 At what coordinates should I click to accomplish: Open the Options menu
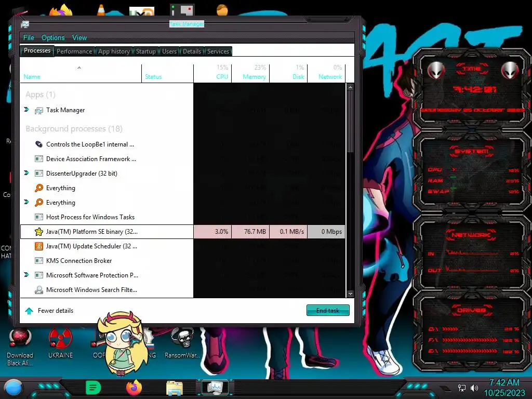[53, 37]
